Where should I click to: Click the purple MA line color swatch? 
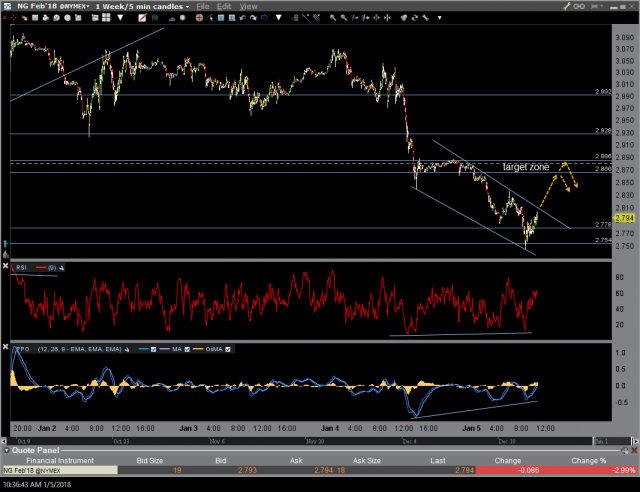coord(165,349)
